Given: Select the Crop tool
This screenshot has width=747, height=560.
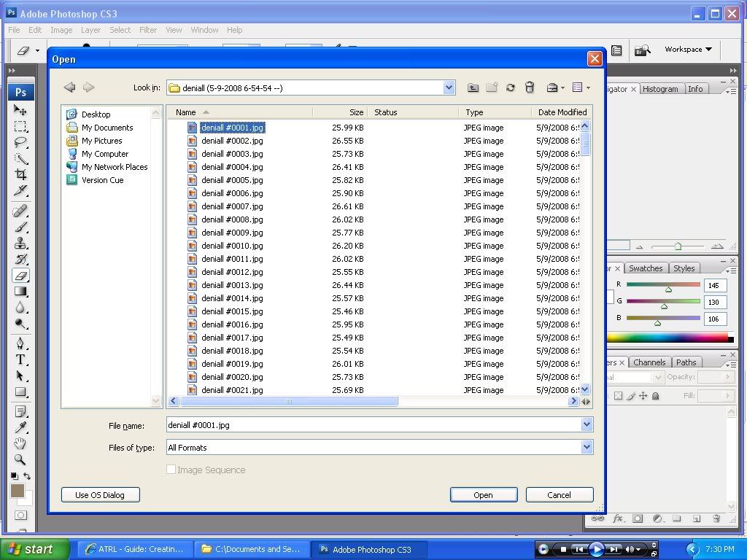Looking at the screenshot, I should point(20,174).
